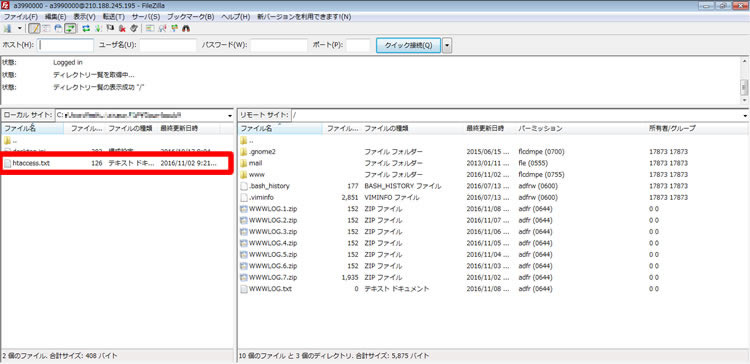
Task: Click the process queue toolbar icon
Action: point(99,29)
